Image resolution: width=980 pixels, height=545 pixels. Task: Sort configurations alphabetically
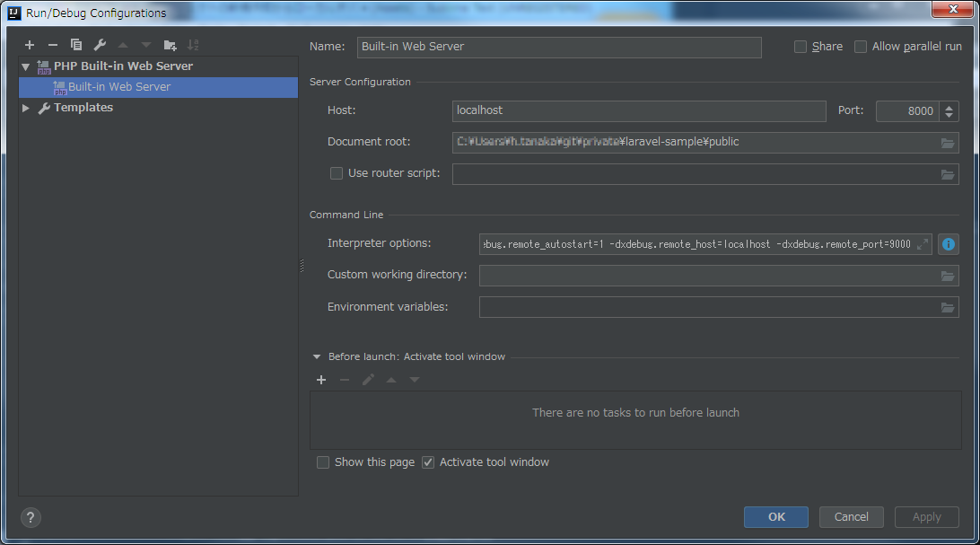tap(193, 45)
